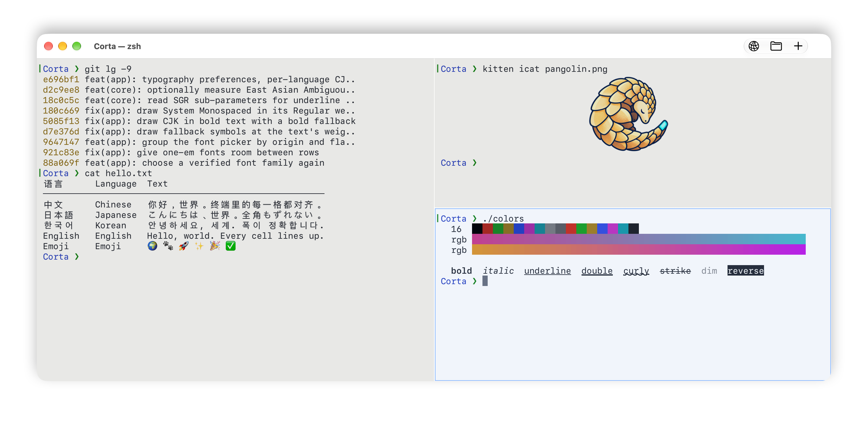Click the 'double' underlined sample text

(597, 271)
